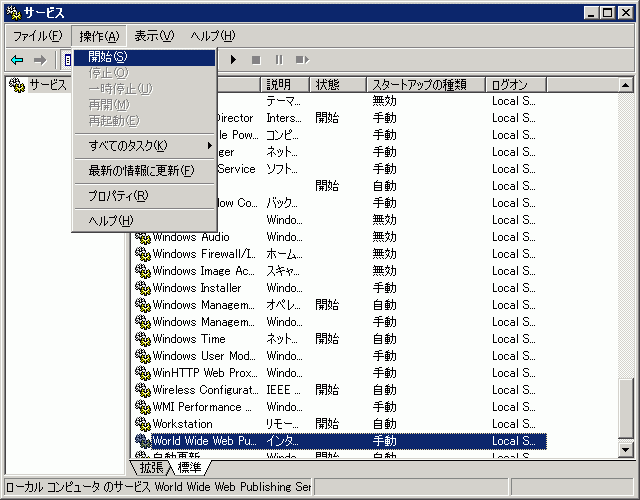The image size is (640, 500).
Task: Click IEEE description in Wireless Configurat row
Action: click(x=283, y=390)
